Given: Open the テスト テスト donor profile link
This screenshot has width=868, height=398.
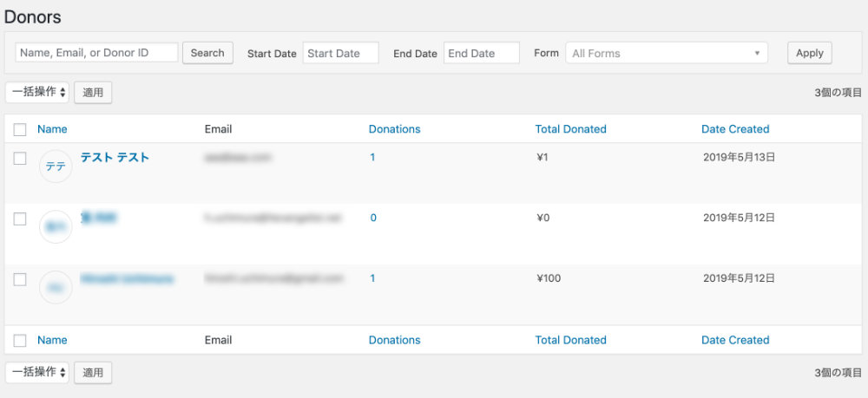Looking at the screenshot, I should [x=115, y=158].
